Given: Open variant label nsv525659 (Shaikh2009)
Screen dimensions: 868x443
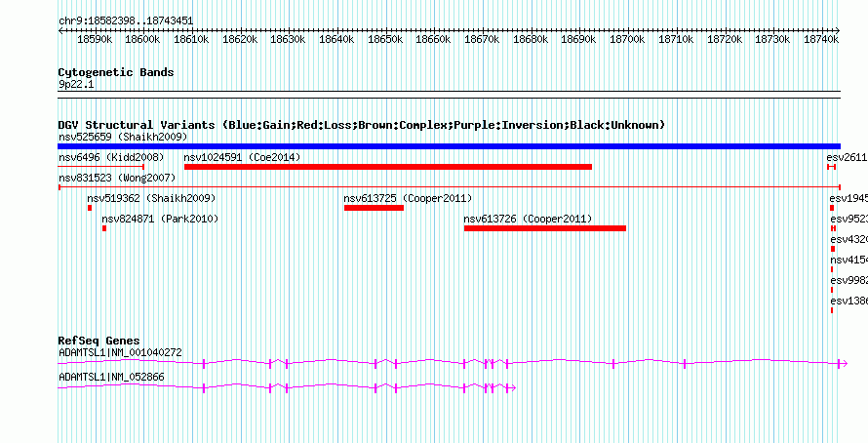Looking at the screenshot, I should tap(123, 137).
